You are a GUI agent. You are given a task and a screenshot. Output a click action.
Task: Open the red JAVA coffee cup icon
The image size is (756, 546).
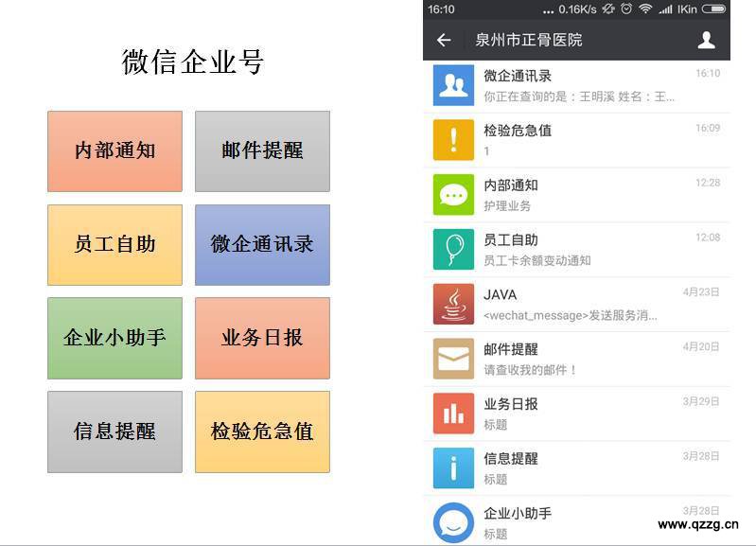453,305
